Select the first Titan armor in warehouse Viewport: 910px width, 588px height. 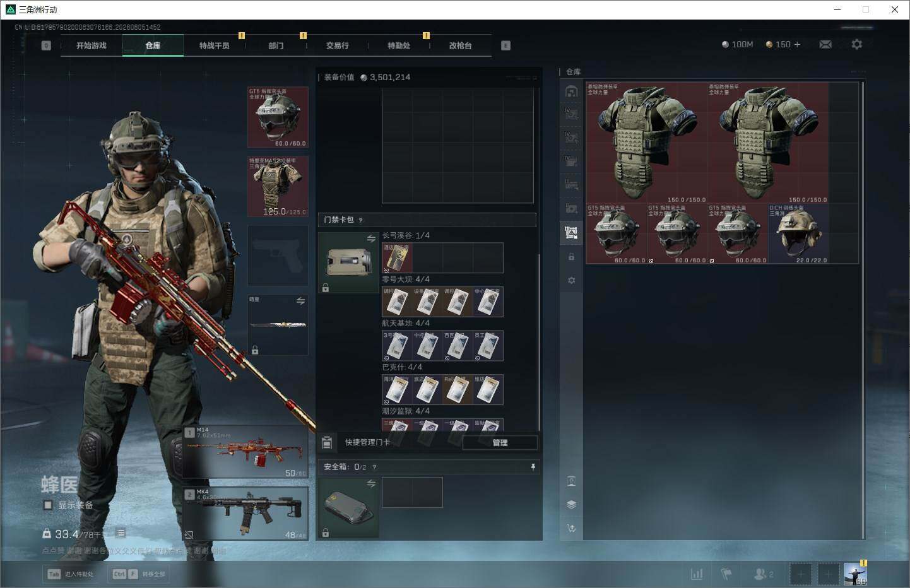647,143
